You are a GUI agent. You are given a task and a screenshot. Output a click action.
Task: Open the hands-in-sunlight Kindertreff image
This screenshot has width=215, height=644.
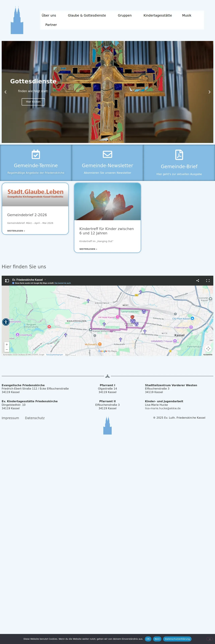[x=107, y=201]
